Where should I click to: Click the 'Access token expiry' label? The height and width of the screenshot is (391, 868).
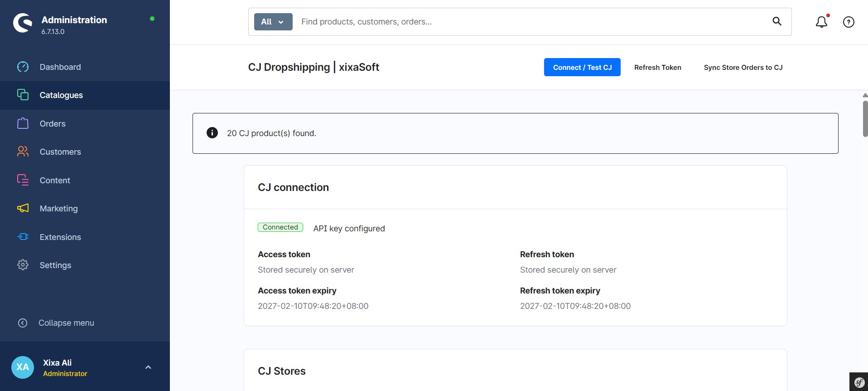[297, 291]
